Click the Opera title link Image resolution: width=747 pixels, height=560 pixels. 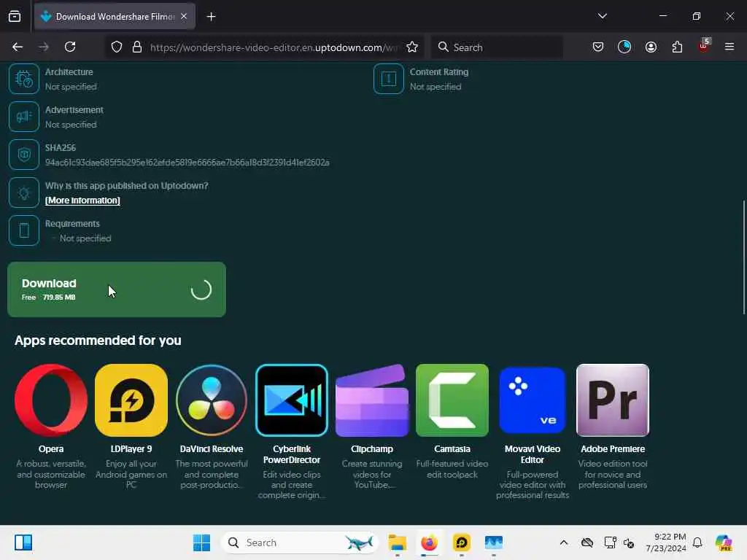point(51,449)
